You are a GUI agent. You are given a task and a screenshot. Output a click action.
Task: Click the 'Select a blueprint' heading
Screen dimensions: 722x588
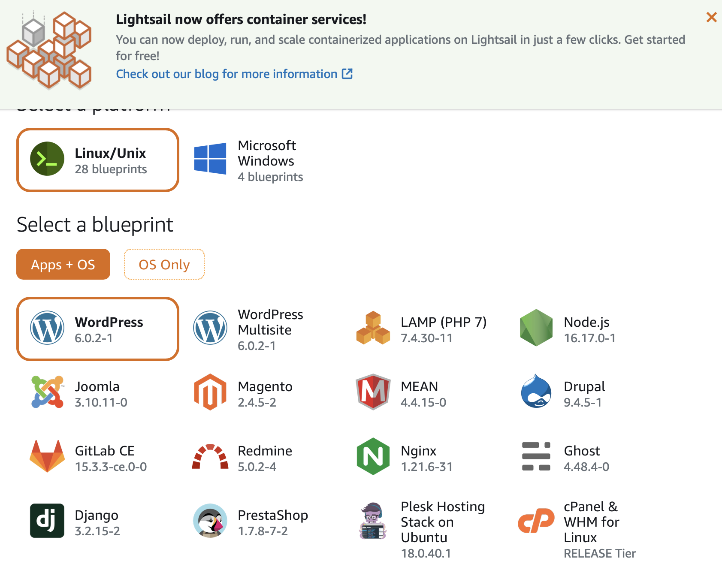[x=95, y=225]
